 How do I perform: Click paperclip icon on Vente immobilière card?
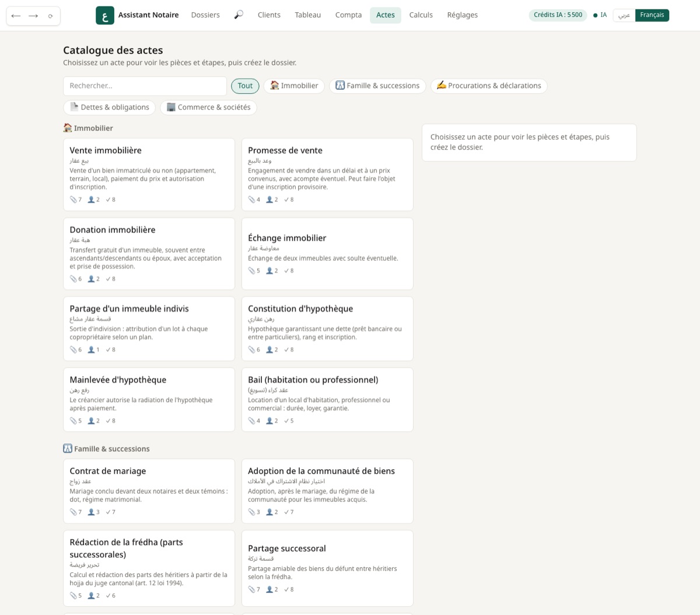[x=73, y=200]
